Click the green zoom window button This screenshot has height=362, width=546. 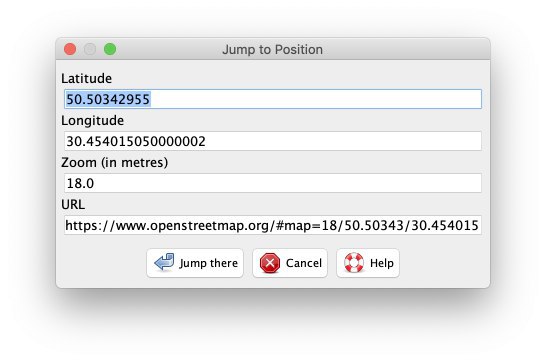pyautogui.click(x=110, y=49)
